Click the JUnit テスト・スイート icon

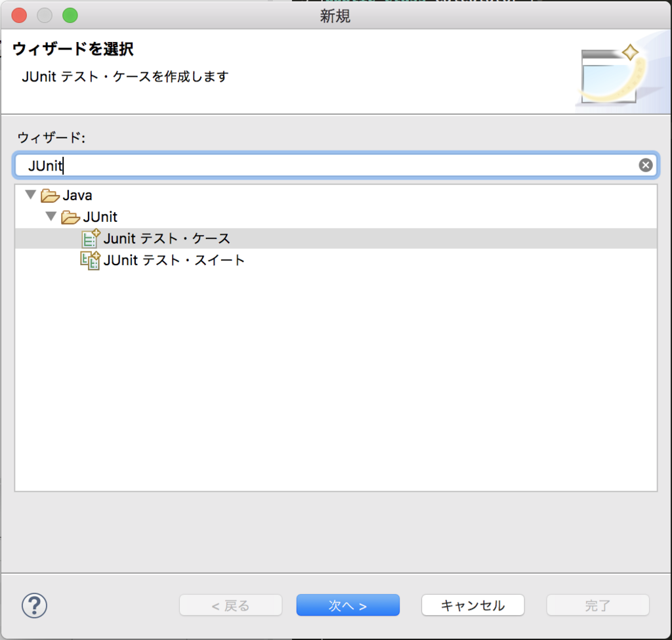point(91,260)
